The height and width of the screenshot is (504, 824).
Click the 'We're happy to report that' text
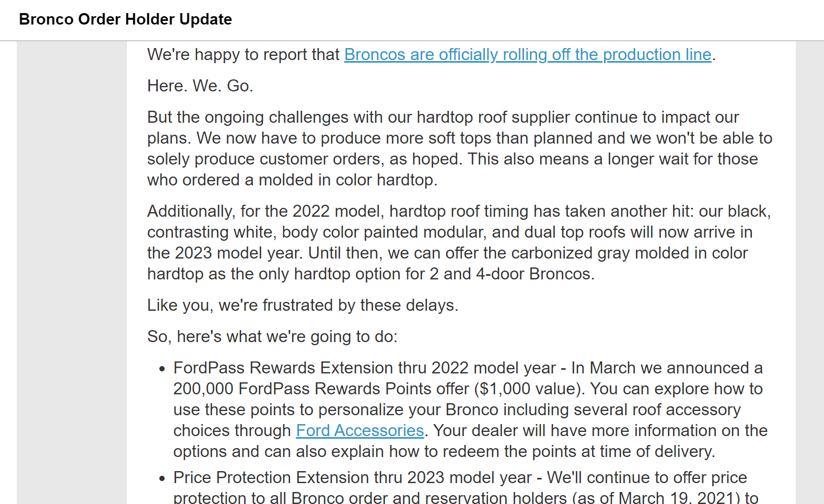(243, 54)
